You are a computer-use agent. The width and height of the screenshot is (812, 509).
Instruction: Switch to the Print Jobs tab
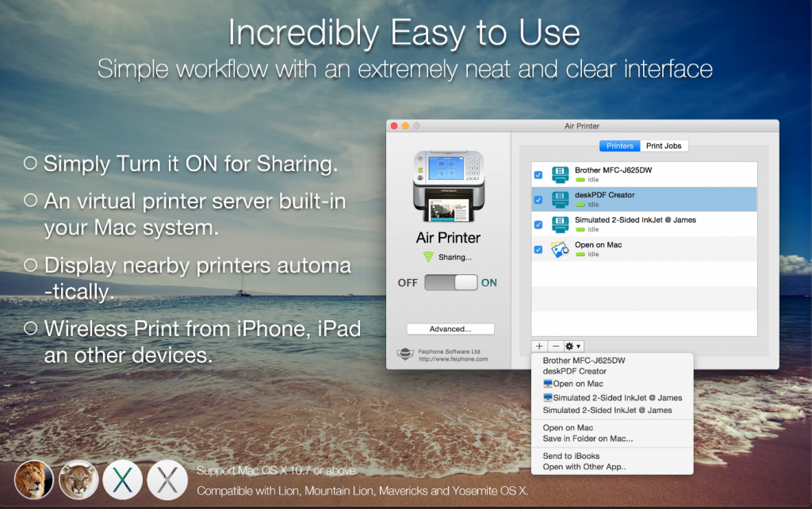coord(665,145)
